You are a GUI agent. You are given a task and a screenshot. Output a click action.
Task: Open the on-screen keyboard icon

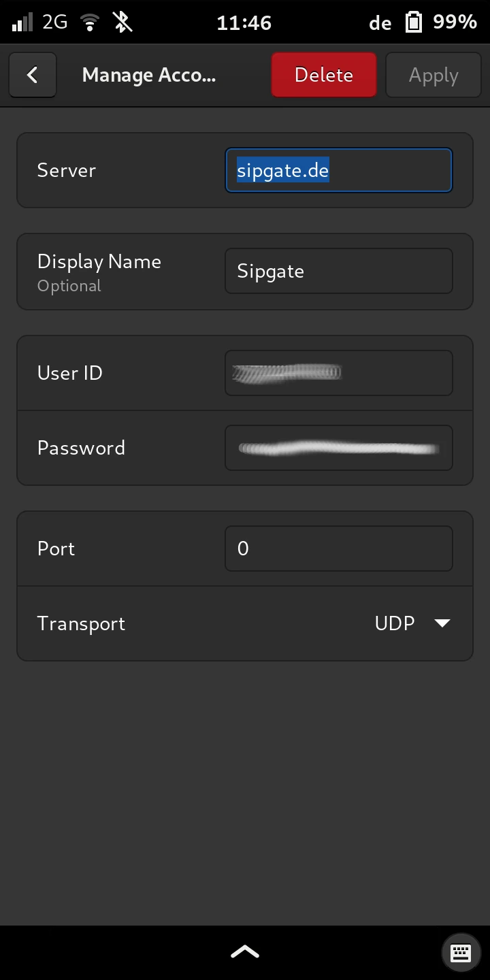[461, 952]
